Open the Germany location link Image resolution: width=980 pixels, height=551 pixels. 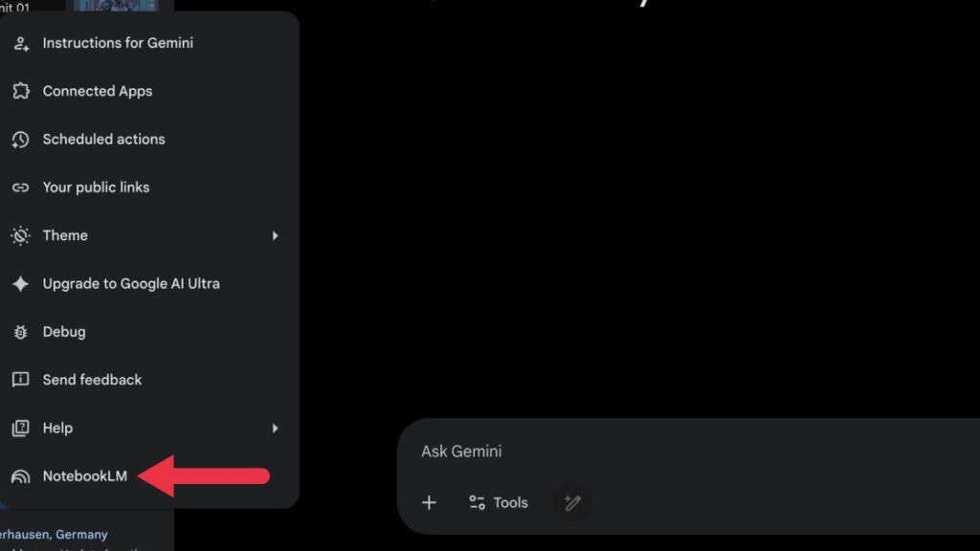point(53,534)
